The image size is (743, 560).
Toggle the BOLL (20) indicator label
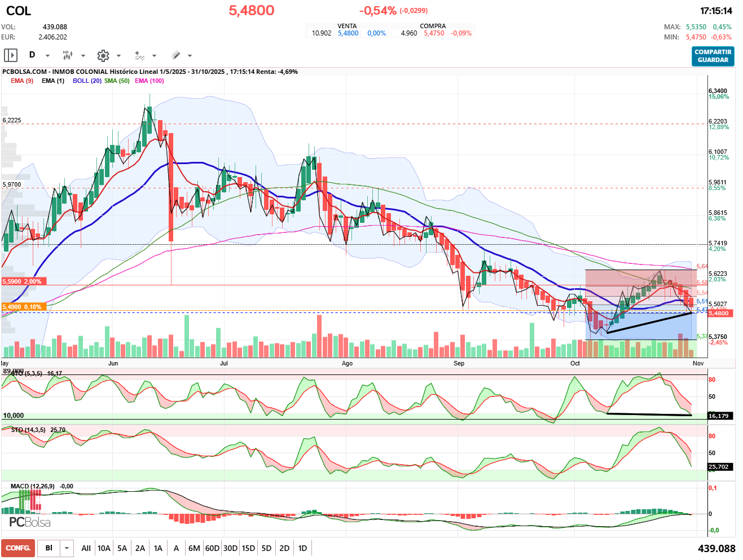(87, 81)
